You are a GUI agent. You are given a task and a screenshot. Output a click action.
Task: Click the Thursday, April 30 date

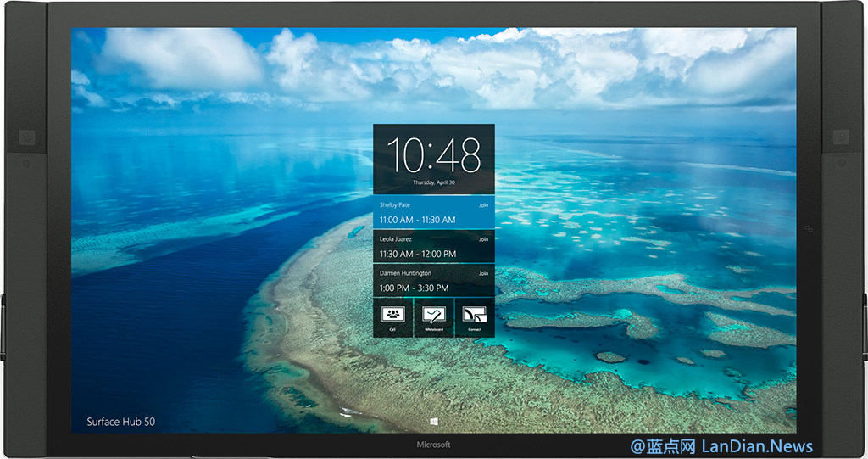coord(433,182)
